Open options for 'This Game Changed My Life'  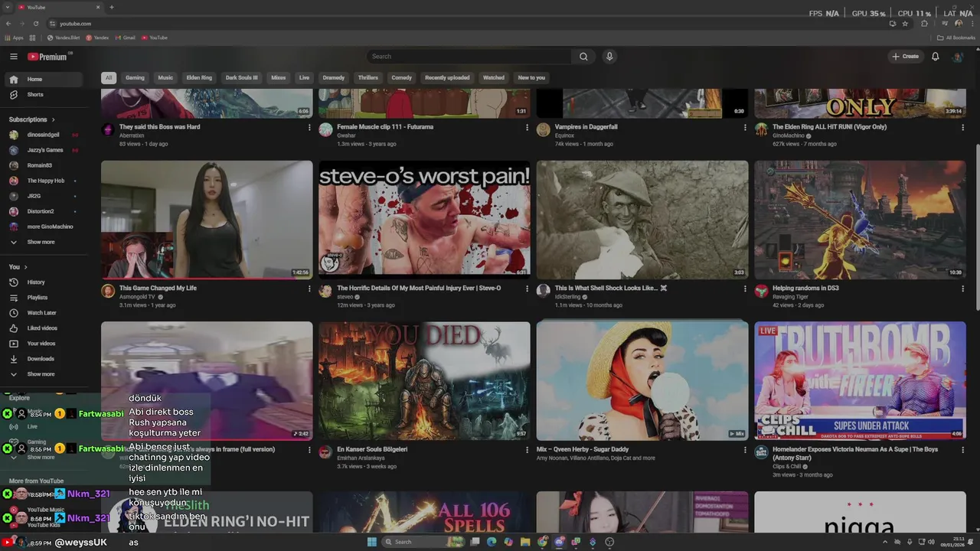click(x=309, y=289)
